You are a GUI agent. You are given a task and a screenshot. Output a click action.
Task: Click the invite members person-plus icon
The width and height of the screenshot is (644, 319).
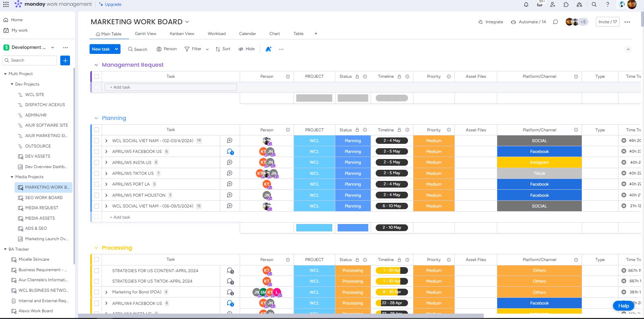553,4
